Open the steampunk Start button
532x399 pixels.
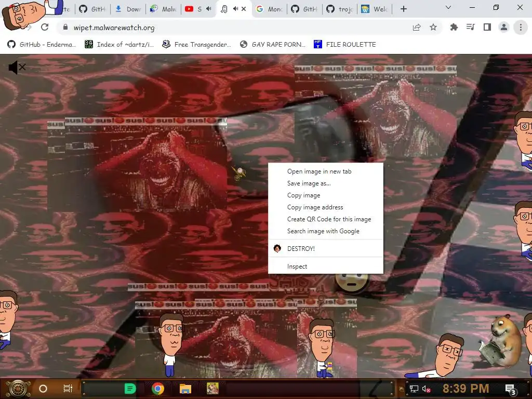(18, 389)
